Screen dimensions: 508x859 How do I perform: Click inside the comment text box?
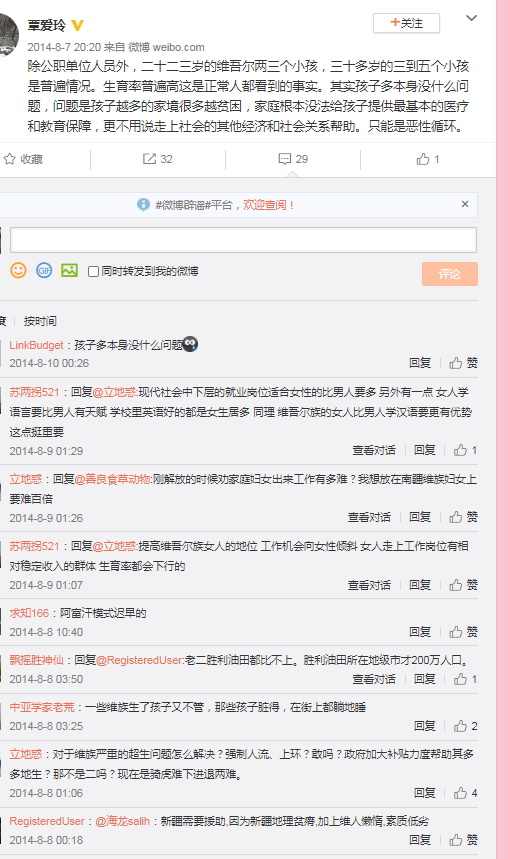pyautogui.click(x=243, y=240)
